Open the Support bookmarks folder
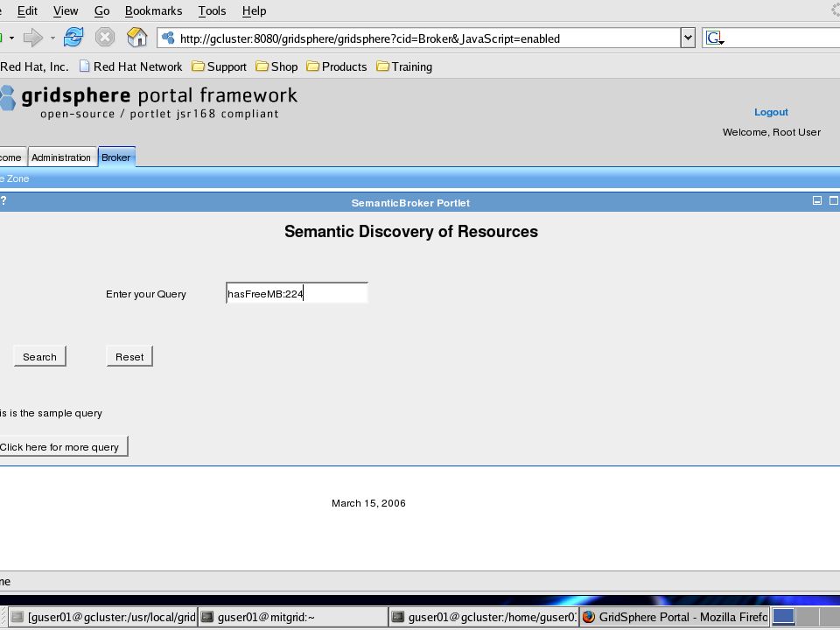Screen dimensions: 840x630 pos(219,66)
